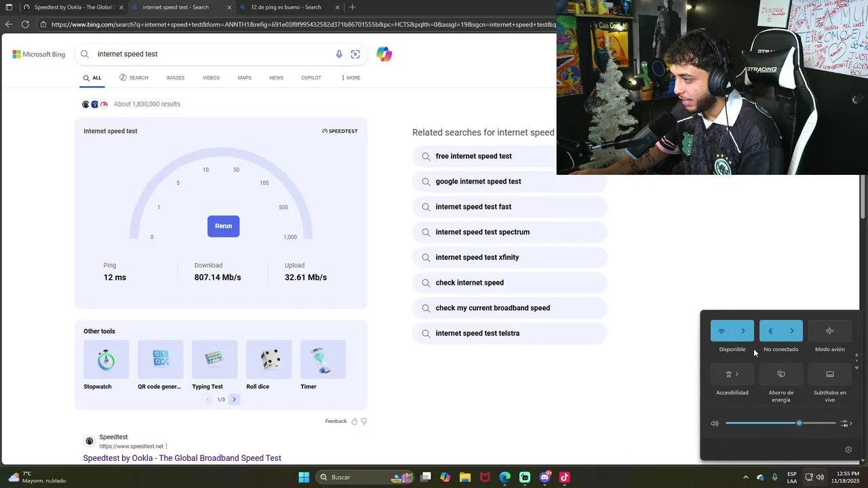The width and height of the screenshot is (868, 488).
Task: Click thumbs up feedback icon
Action: point(354,422)
